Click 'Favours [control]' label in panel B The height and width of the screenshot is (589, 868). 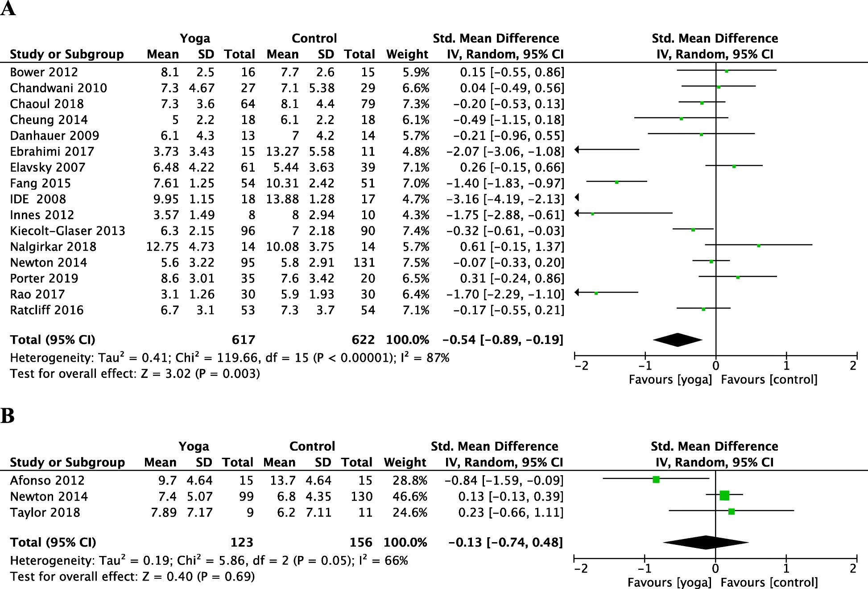click(769, 582)
